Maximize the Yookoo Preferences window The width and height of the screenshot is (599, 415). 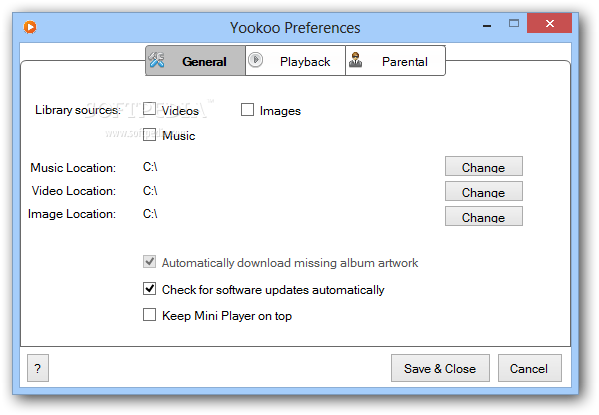click(x=514, y=24)
